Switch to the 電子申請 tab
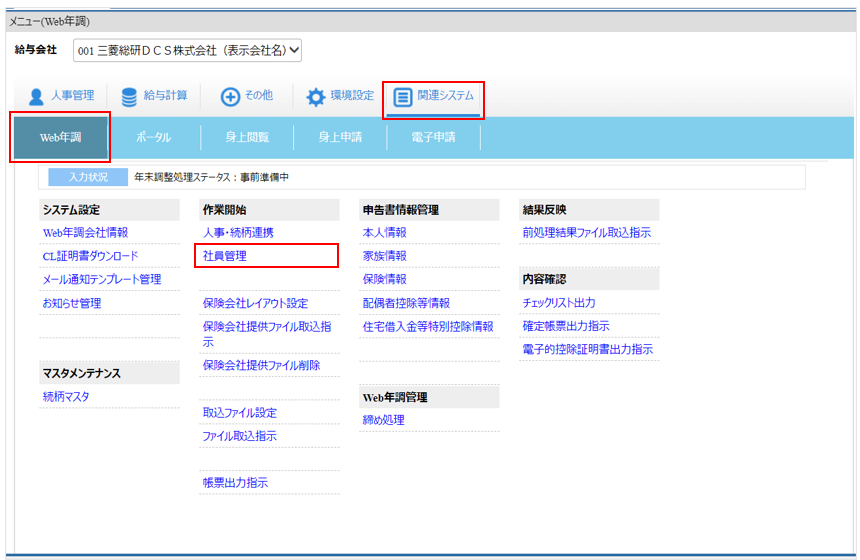 click(x=433, y=137)
